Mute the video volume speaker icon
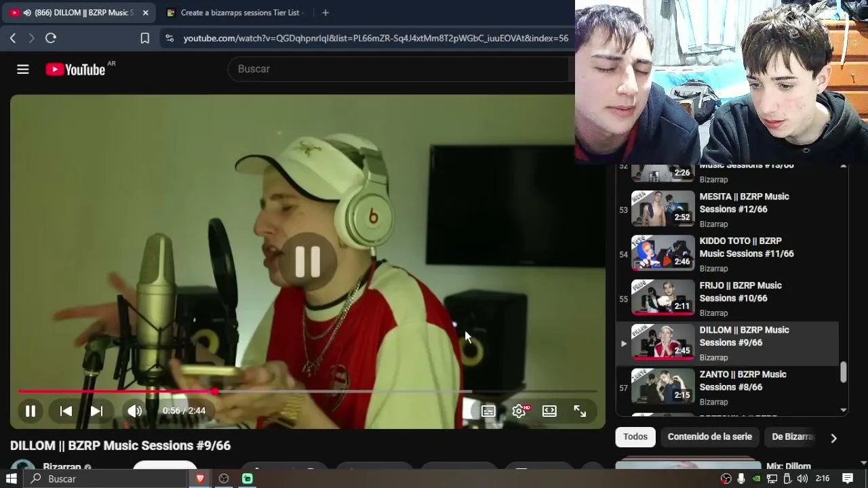The height and width of the screenshot is (488, 868). (x=135, y=411)
